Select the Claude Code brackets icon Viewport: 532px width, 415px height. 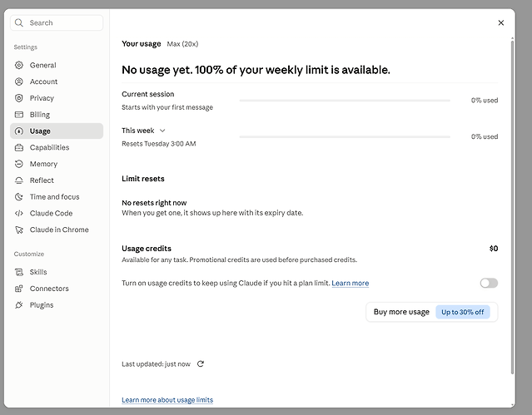point(19,213)
